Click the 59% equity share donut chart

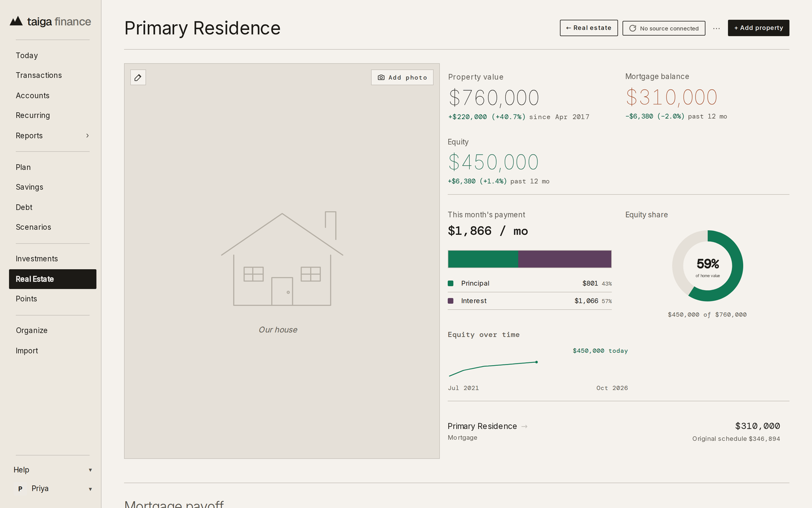(708, 266)
